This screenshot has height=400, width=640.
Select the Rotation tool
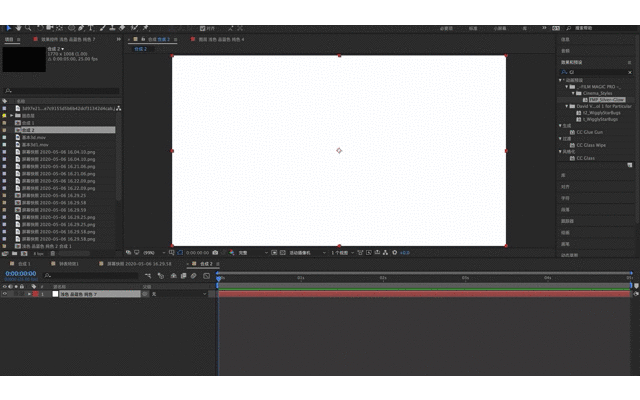click(40, 28)
